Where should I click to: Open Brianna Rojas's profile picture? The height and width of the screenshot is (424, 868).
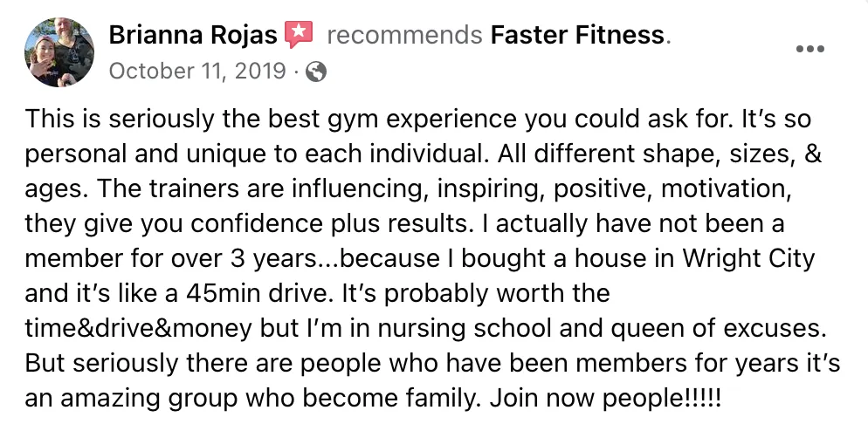[59, 52]
